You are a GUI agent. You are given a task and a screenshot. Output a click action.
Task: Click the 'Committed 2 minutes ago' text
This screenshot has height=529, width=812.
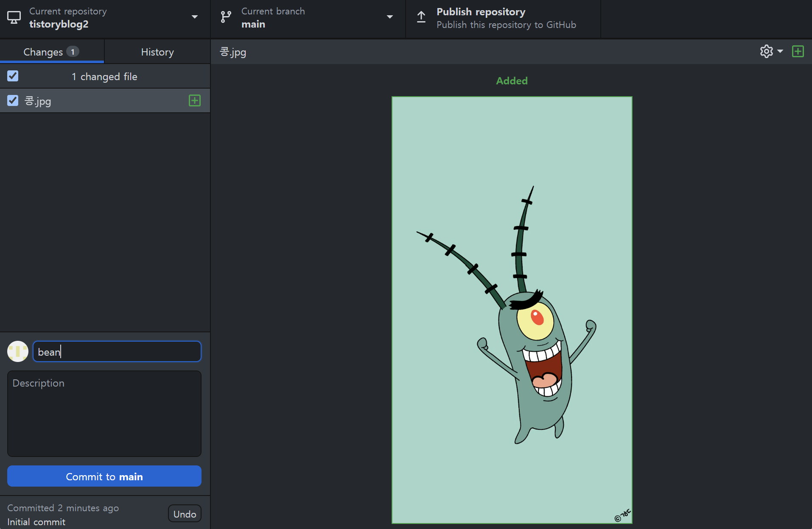(63, 508)
